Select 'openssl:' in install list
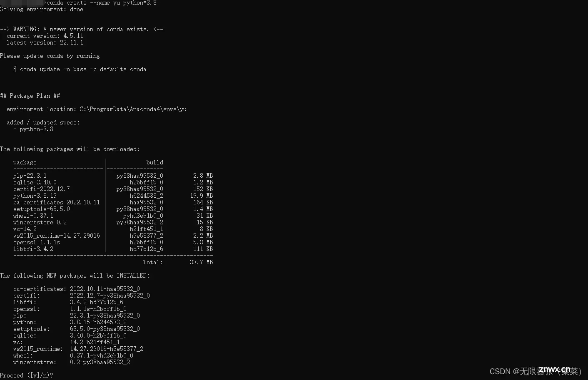The width and height of the screenshot is (588, 380). (x=27, y=309)
